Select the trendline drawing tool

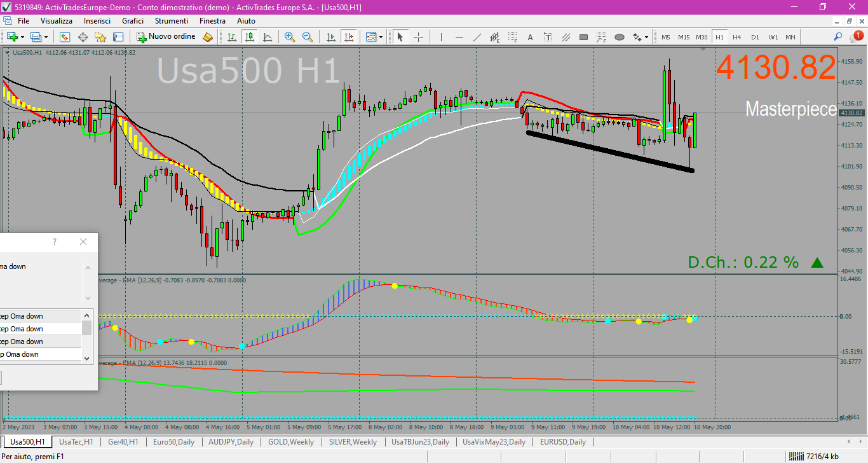pos(477,37)
